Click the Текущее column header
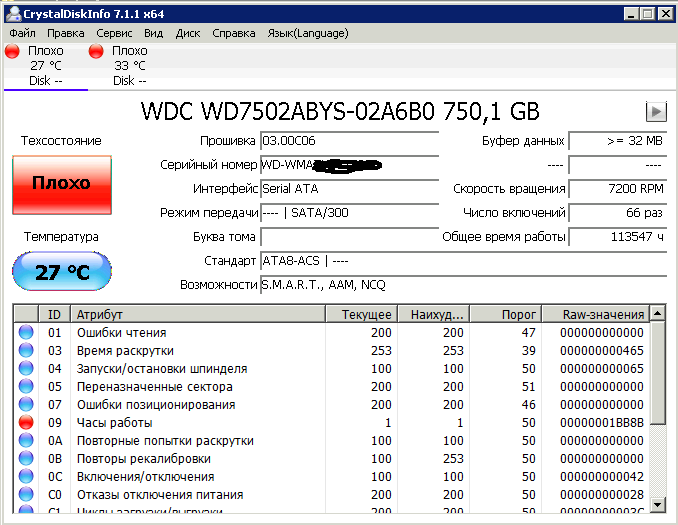Viewport: 678px width, 525px height. (x=361, y=314)
